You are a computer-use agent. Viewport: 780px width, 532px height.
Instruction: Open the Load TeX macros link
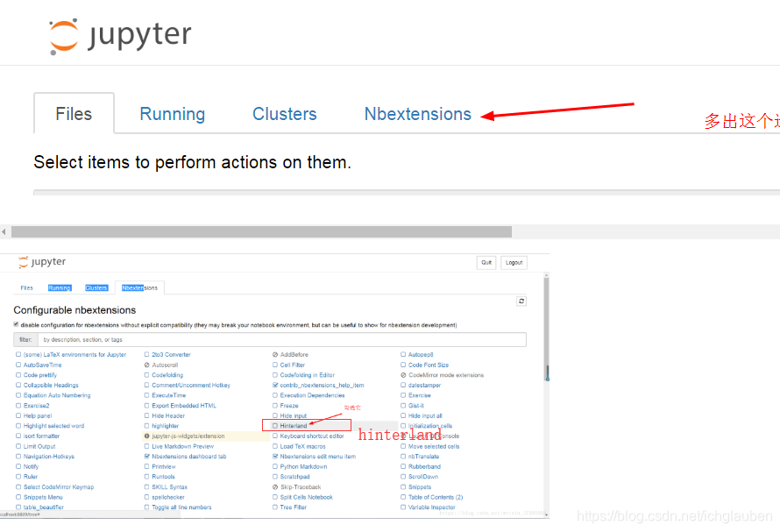(302, 446)
